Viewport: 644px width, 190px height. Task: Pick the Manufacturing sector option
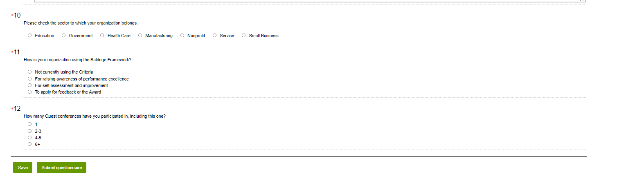(140, 36)
